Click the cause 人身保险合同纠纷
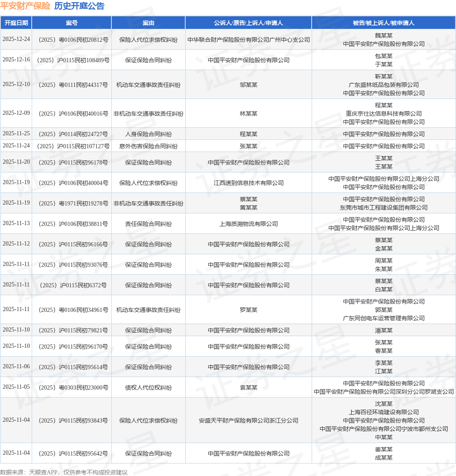Image resolution: width=456 pixels, height=476 pixels. coord(149,134)
